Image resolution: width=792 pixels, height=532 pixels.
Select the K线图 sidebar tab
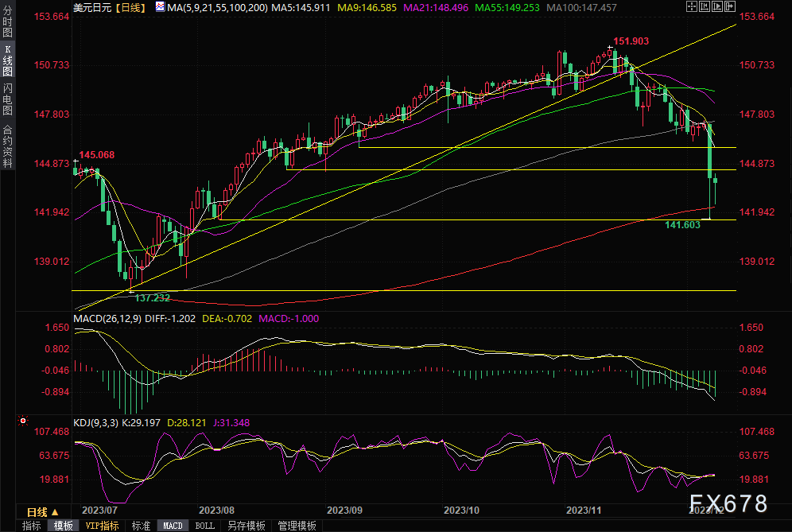pos(7,63)
